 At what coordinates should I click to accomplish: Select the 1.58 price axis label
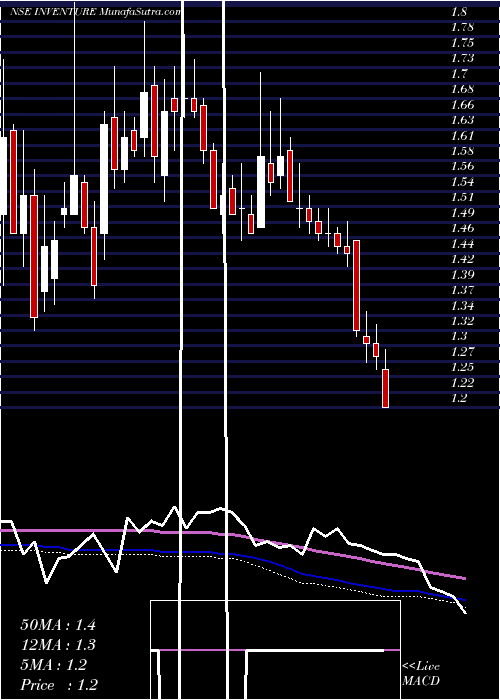coord(462,151)
